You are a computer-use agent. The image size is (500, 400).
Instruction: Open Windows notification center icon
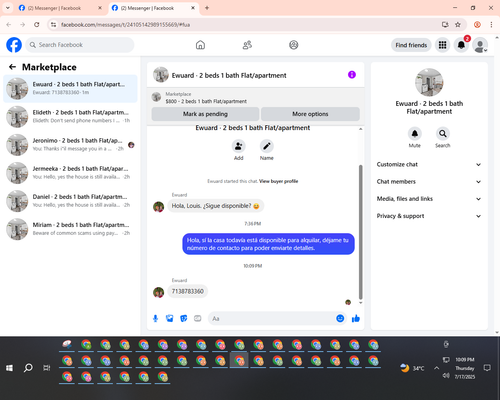[487, 368]
